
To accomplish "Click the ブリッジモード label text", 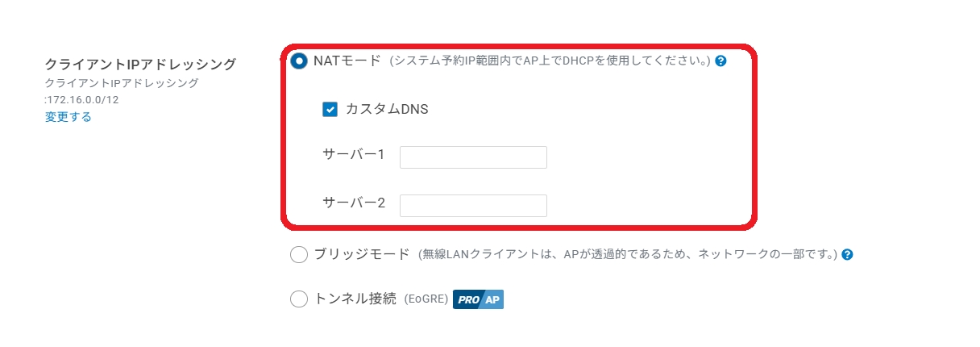I will (x=362, y=254).
